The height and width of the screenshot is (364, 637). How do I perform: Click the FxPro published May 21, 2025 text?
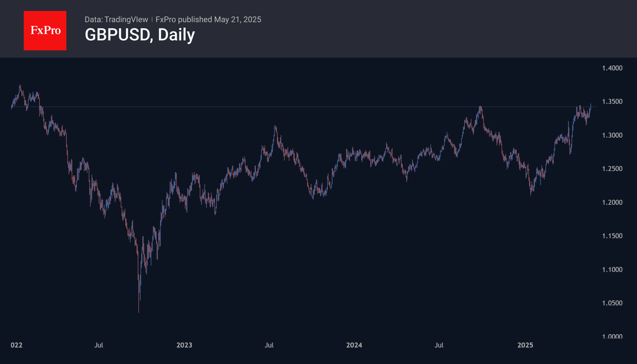(208, 19)
